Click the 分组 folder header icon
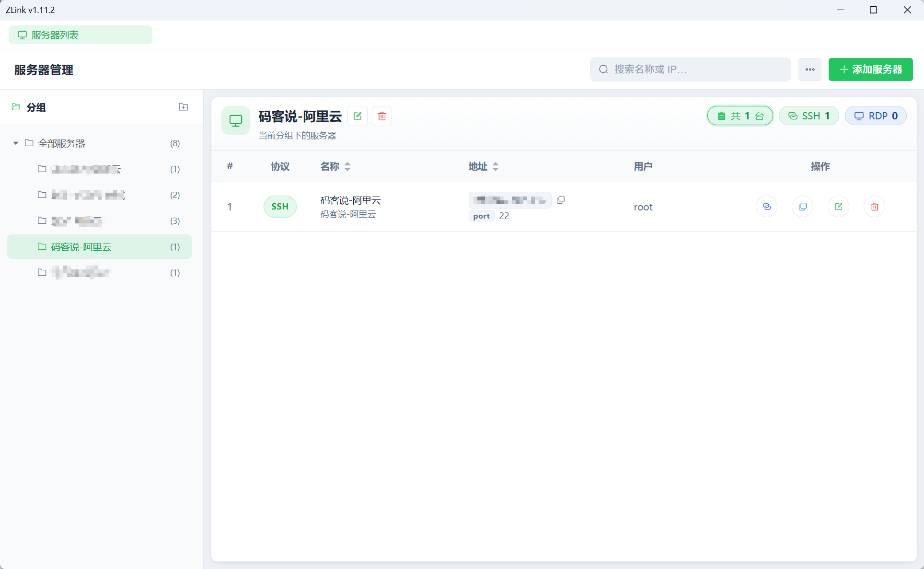924x569 pixels. [16, 107]
